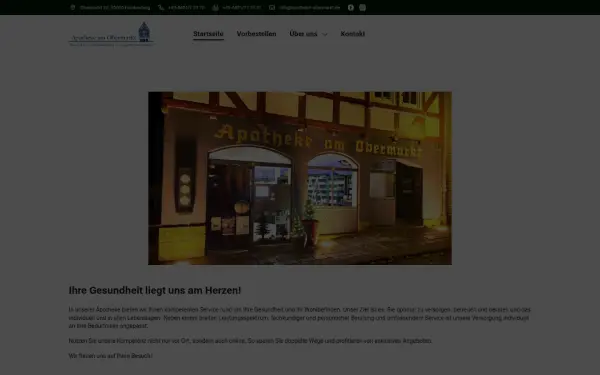Open the Vorbestellen menu item
The height and width of the screenshot is (375, 600).
(x=256, y=34)
